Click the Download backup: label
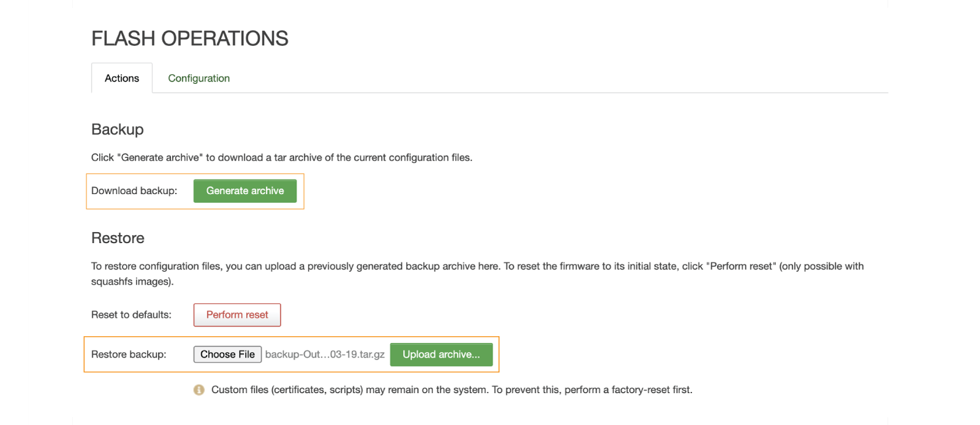This screenshot has width=980, height=425. click(134, 191)
